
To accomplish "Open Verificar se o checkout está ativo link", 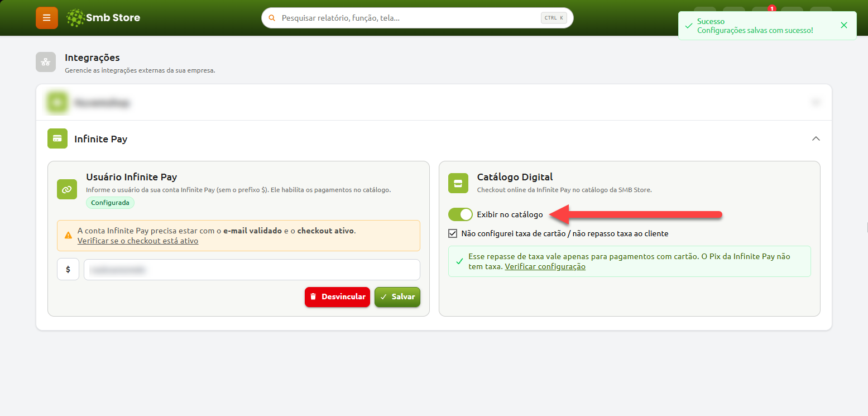I will coord(138,241).
